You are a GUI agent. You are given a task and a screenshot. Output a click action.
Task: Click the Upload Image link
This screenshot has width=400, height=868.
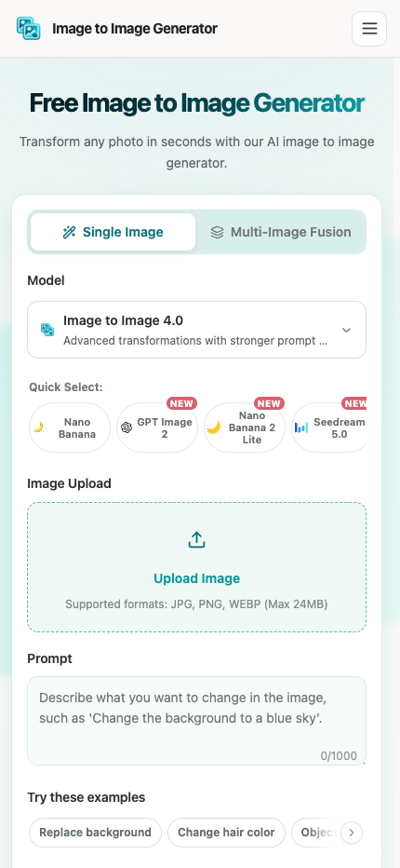pyautogui.click(x=197, y=578)
